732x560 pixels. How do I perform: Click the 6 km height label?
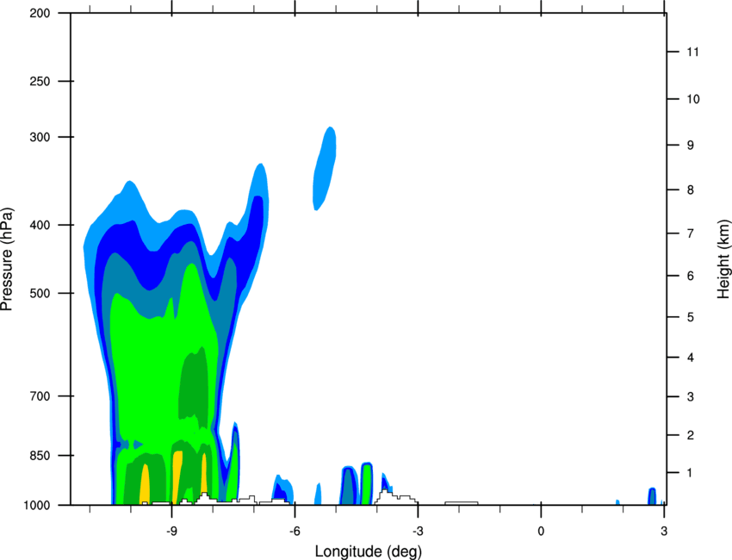(x=691, y=276)
